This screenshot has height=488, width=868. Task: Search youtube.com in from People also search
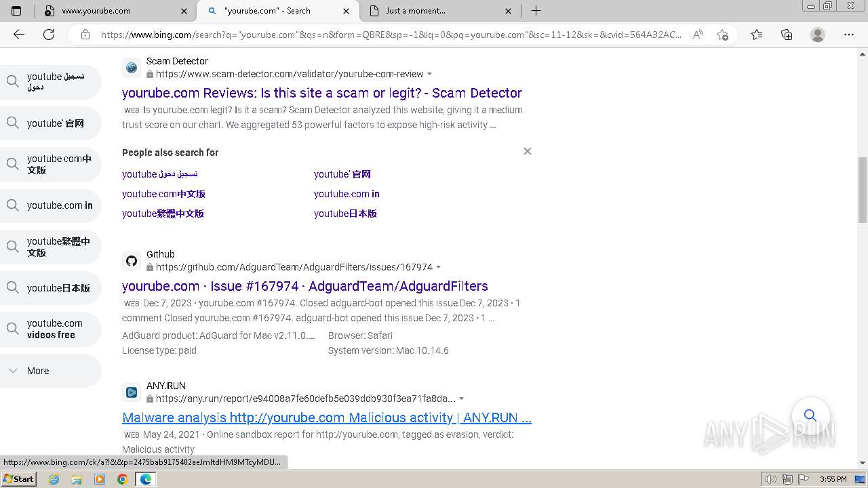(347, 194)
